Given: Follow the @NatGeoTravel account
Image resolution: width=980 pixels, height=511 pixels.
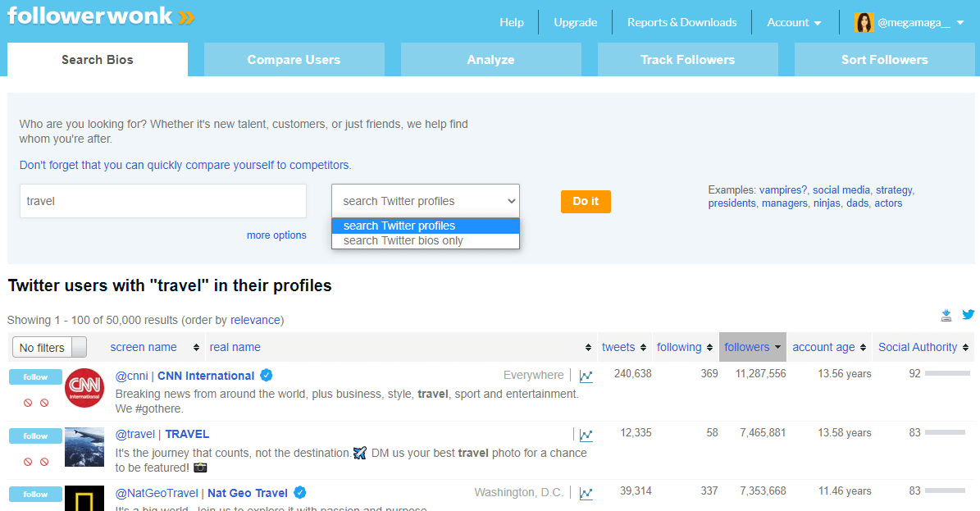Looking at the screenshot, I should (x=35, y=494).
